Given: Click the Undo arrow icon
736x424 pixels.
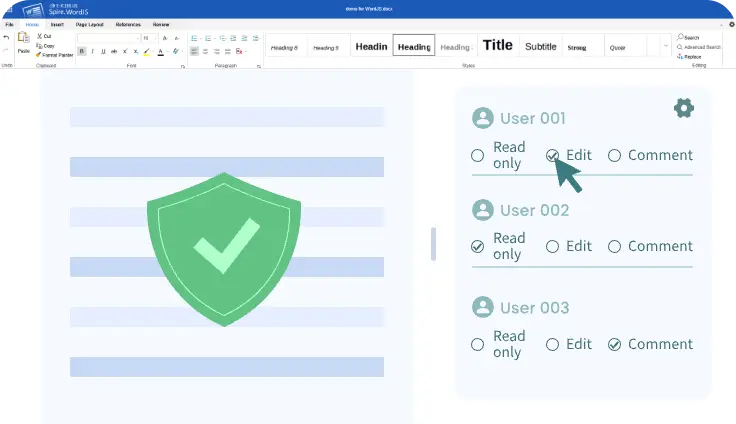Looking at the screenshot, I should tap(6, 37).
